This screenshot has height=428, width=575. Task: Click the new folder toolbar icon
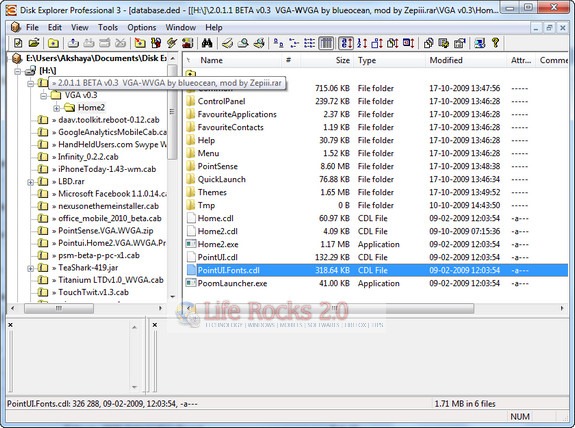pos(53,43)
